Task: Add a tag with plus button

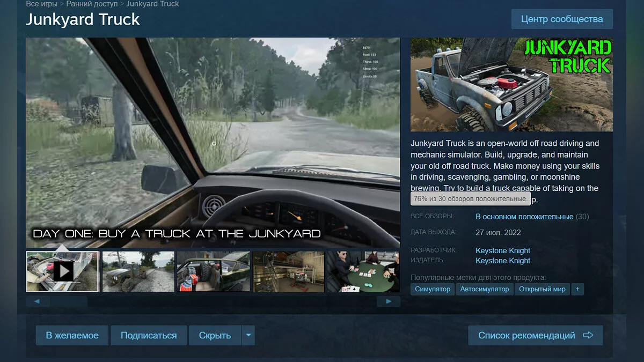Action: (577, 289)
